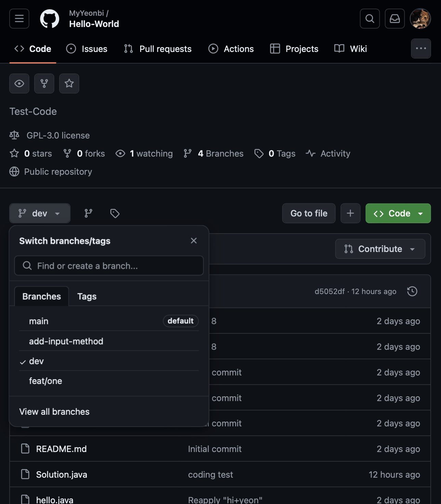The height and width of the screenshot is (504, 441).
Task: Click the Go to file button
Action: tap(309, 213)
